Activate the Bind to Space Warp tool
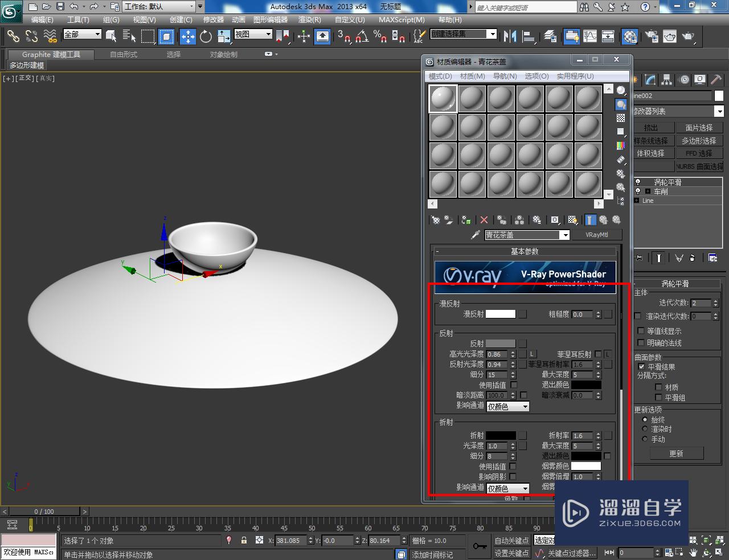Viewport: 729px width, 560px height. coord(50,36)
